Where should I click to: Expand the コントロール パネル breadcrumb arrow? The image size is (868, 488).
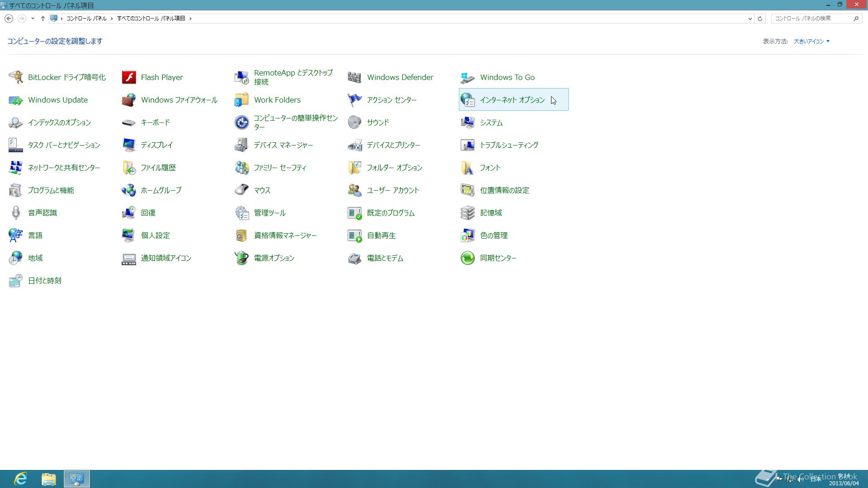tap(112, 19)
